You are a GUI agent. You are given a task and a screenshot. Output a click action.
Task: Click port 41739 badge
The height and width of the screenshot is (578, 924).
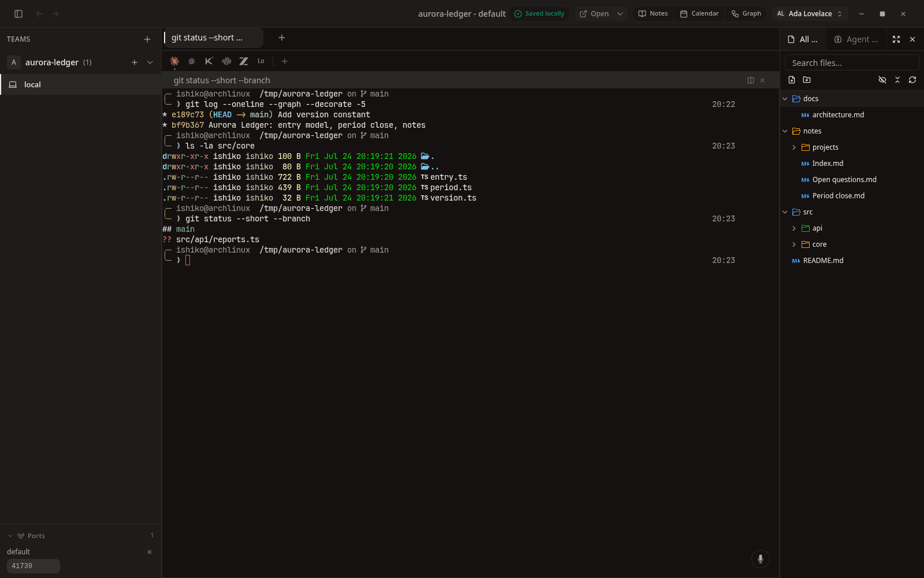(x=33, y=566)
